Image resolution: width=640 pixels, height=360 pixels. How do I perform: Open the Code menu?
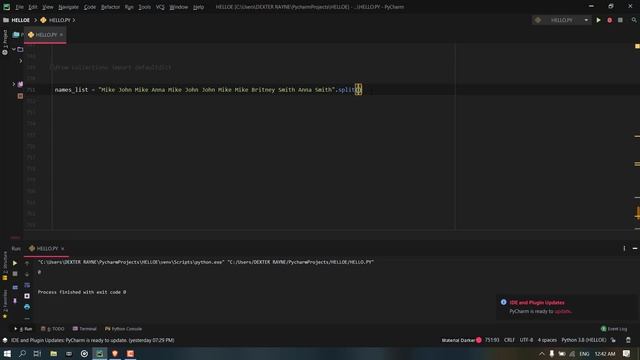point(89,7)
